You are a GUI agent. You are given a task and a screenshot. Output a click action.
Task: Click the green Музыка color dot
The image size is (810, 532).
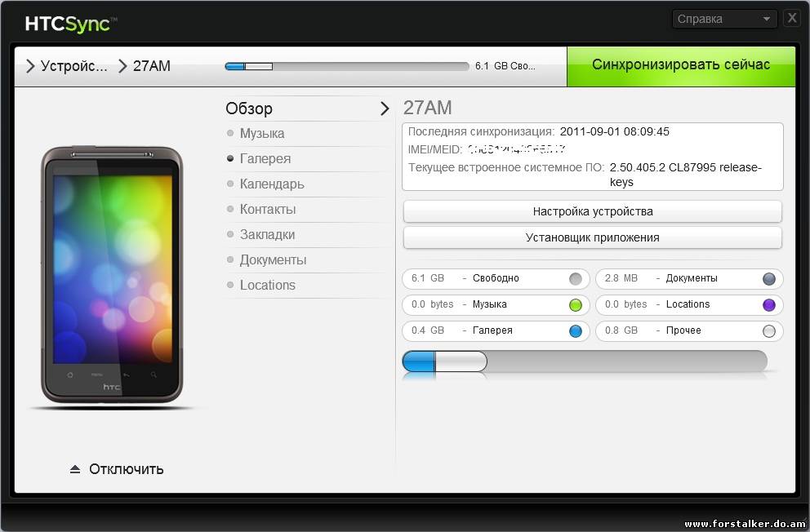[576, 305]
